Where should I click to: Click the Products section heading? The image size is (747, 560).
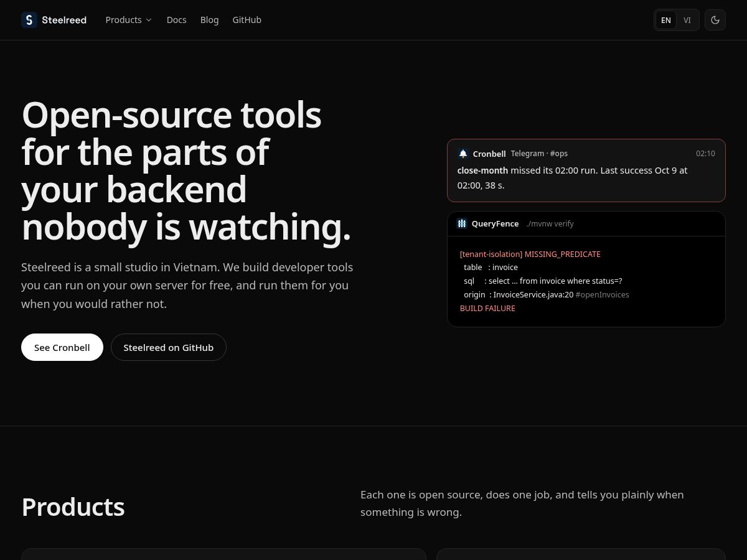[73, 507]
